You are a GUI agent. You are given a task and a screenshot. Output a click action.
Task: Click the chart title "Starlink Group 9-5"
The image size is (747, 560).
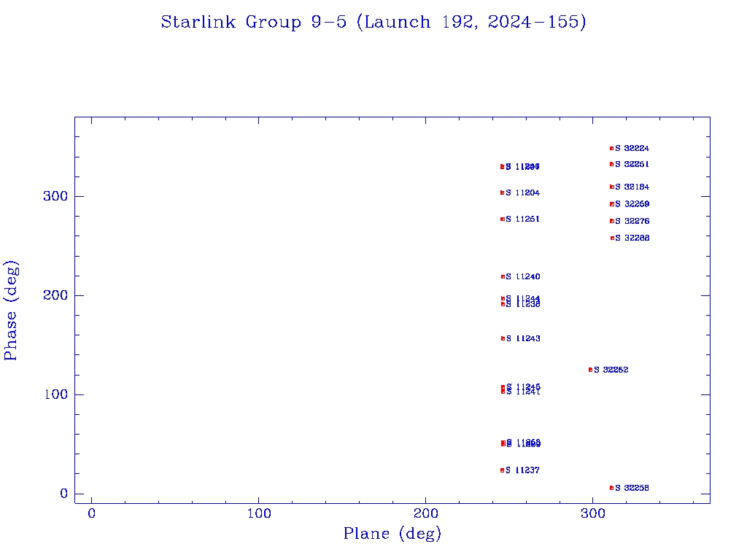tap(253, 22)
